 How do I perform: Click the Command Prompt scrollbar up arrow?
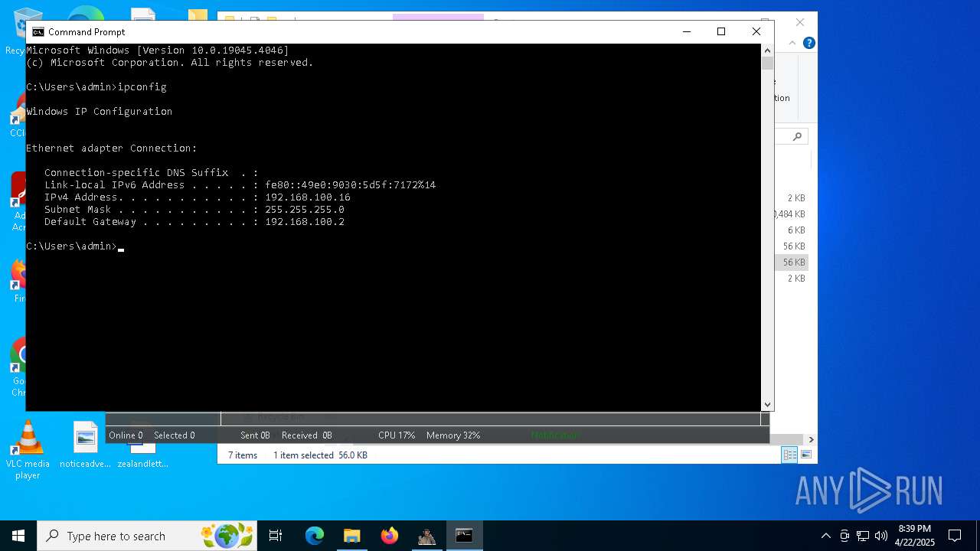(x=767, y=51)
